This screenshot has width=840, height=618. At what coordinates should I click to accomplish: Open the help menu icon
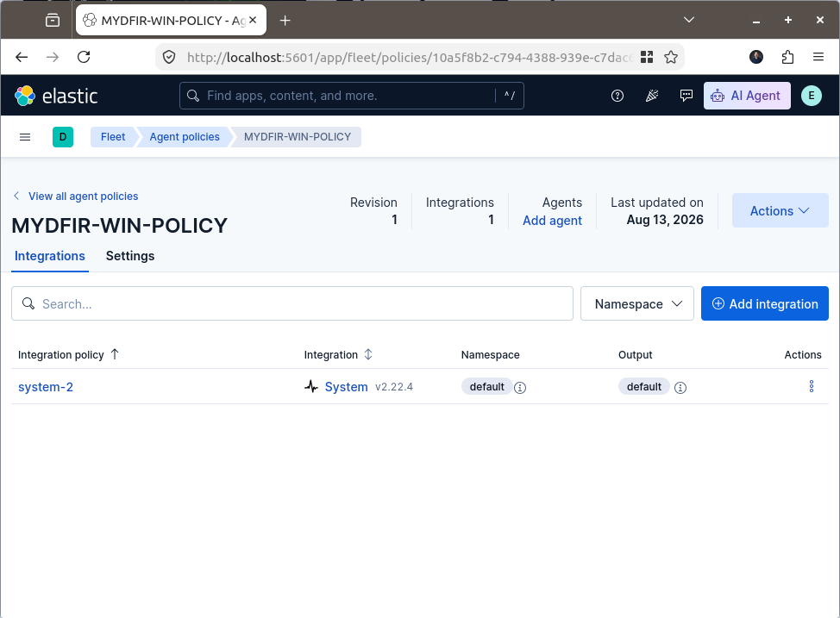[617, 96]
